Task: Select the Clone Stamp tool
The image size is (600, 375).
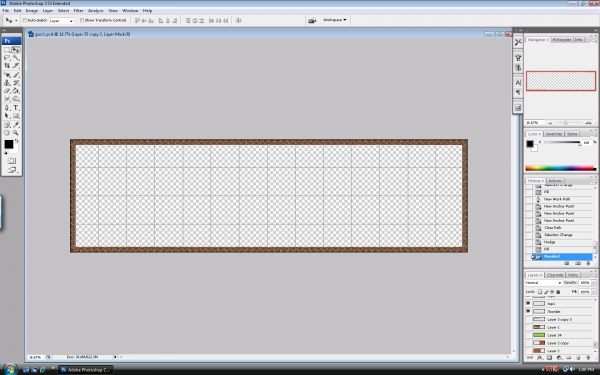Action: [7, 83]
